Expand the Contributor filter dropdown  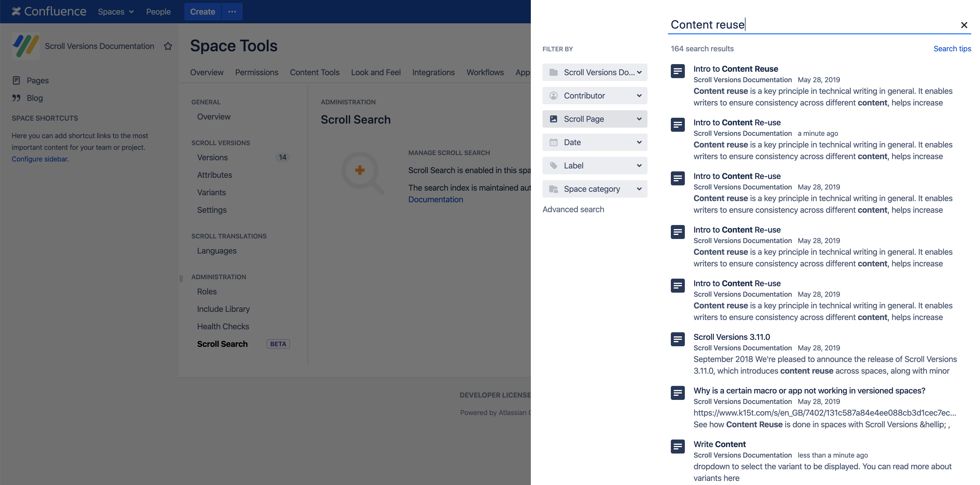595,96
